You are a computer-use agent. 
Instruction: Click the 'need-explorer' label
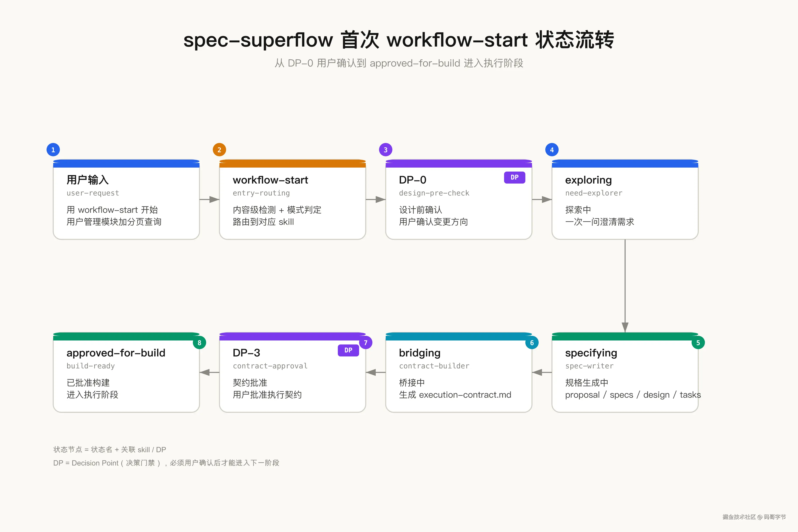[x=593, y=193]
